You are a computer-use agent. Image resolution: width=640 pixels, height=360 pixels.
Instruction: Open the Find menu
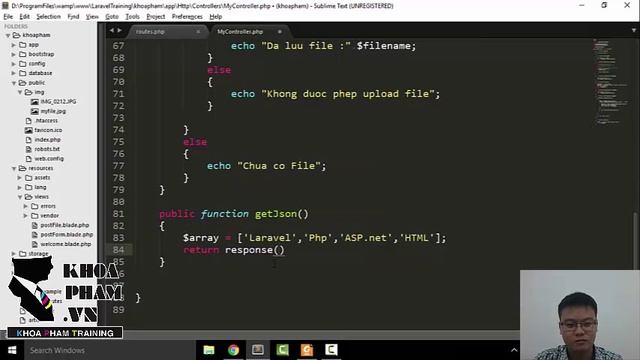73,17
